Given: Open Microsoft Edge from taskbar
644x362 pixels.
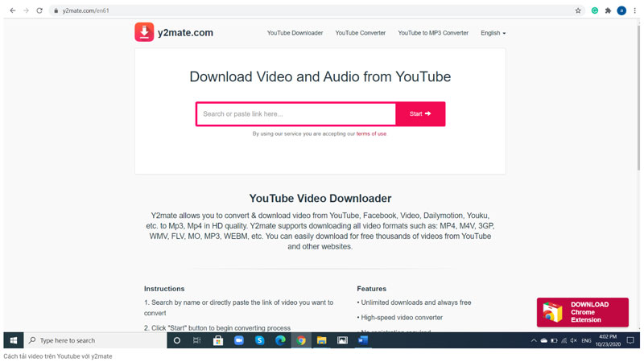Looking at the screenshot, I should (x=280, y=340).
